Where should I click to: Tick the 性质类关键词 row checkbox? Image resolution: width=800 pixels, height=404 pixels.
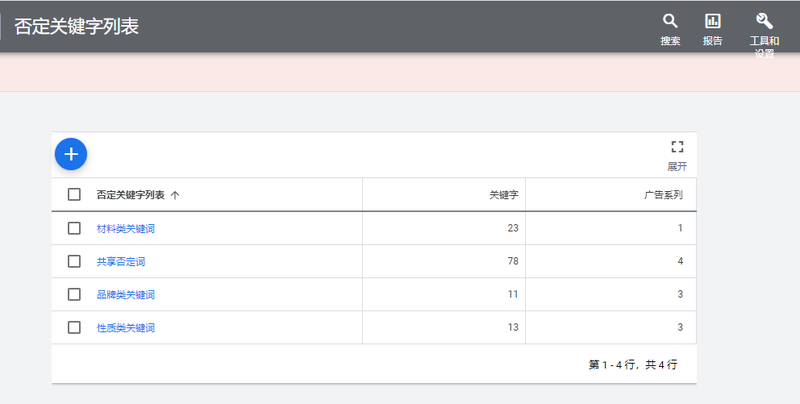(74, 327)
